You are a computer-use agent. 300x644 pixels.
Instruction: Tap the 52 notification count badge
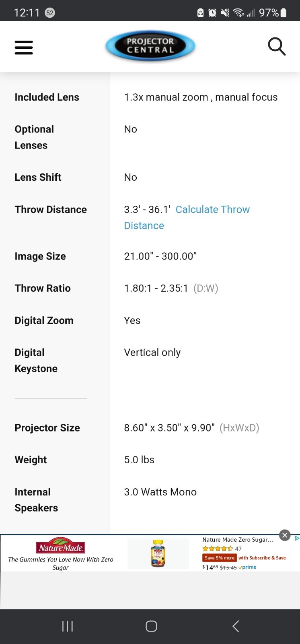click(50, 13)
